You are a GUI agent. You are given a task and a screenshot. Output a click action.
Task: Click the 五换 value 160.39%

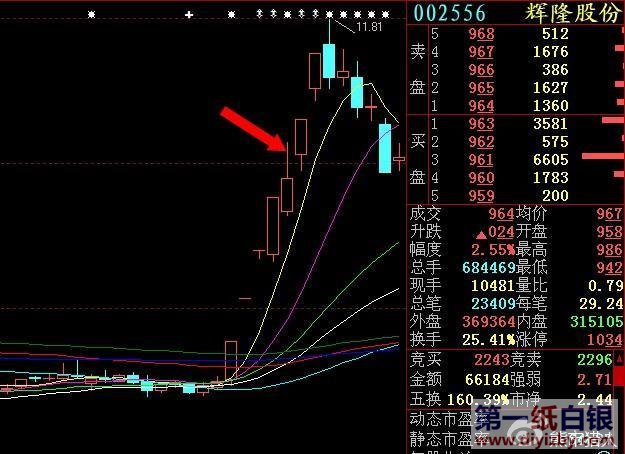[x=478, y=399]
